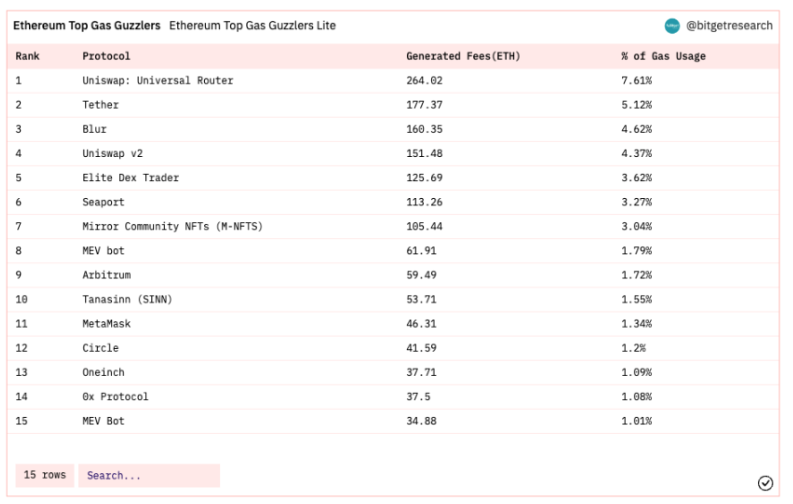Click the 7.61% gas usage value
Screen dimensions: 793x504
(x=637, y=80)
